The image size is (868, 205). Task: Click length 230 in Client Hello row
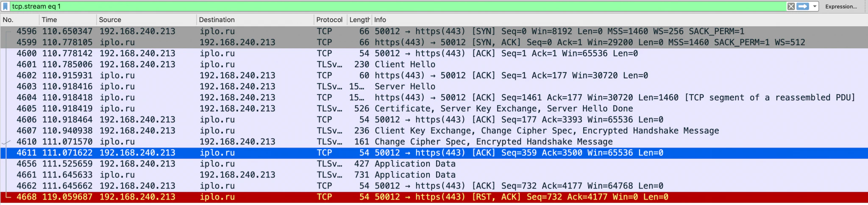tap(362, 64)
